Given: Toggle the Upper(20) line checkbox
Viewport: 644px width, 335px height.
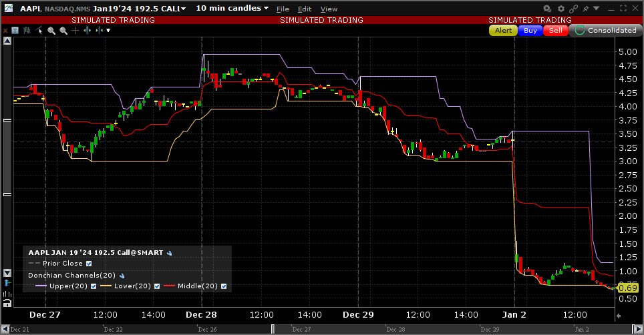Looking at the screenshot, I should pyautogui.click(x=94, y=286).
